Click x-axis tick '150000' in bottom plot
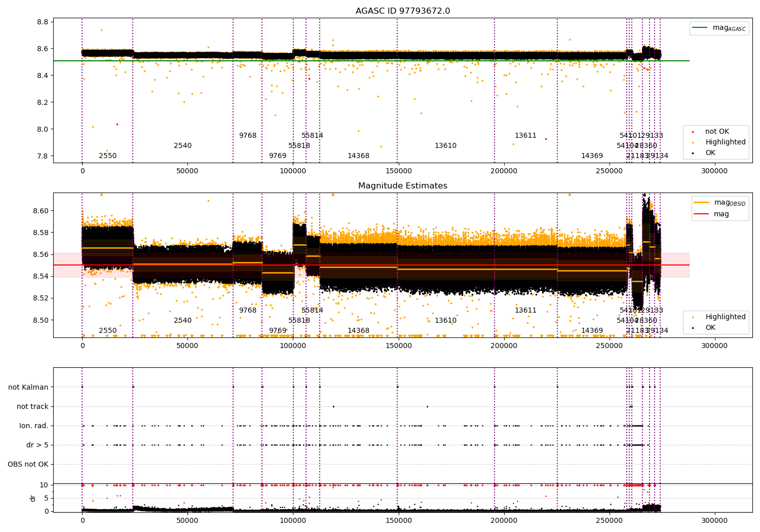The image size is (760, 532). coord(398,521)
